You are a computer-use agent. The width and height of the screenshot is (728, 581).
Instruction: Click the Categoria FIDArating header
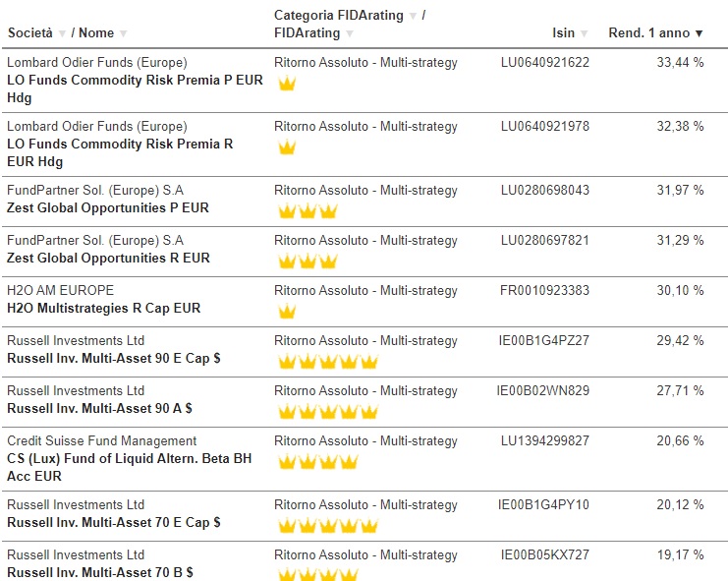pyautogui.click(x=339, y=16)
